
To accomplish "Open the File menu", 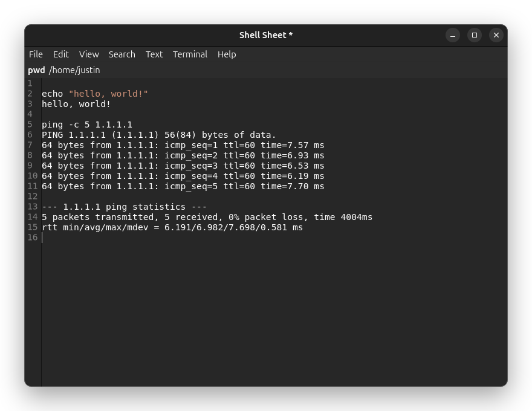I will 36,54.
